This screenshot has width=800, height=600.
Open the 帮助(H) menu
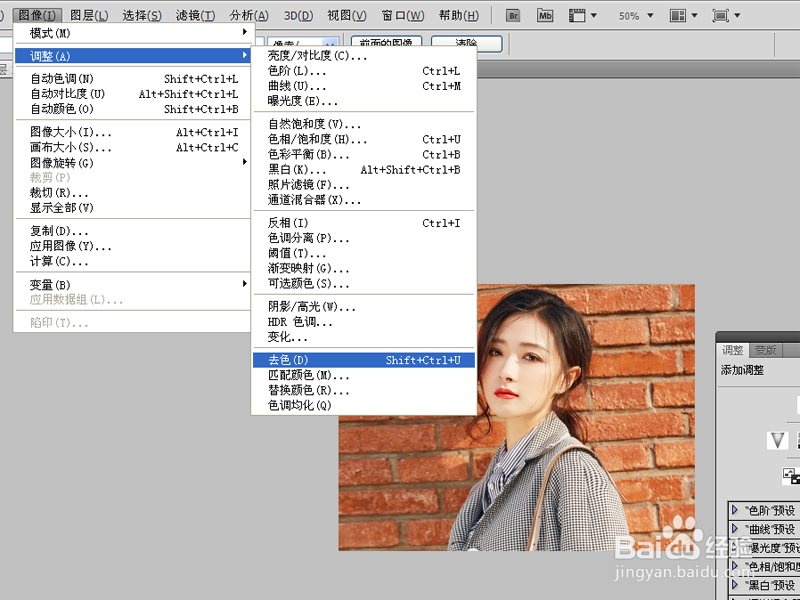point(459,15)
